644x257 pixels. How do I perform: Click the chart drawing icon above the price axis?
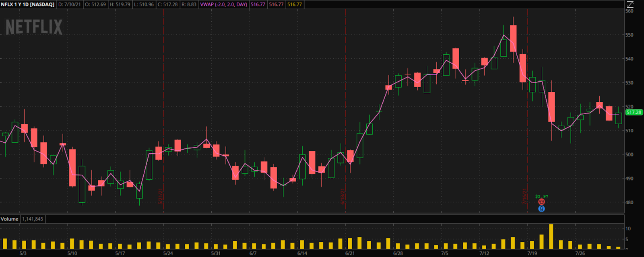point(630,4)
